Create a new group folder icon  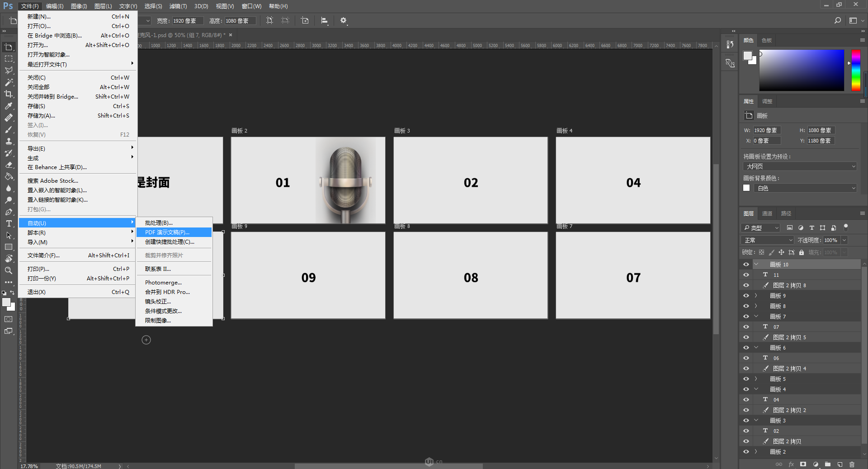point(827,464)
